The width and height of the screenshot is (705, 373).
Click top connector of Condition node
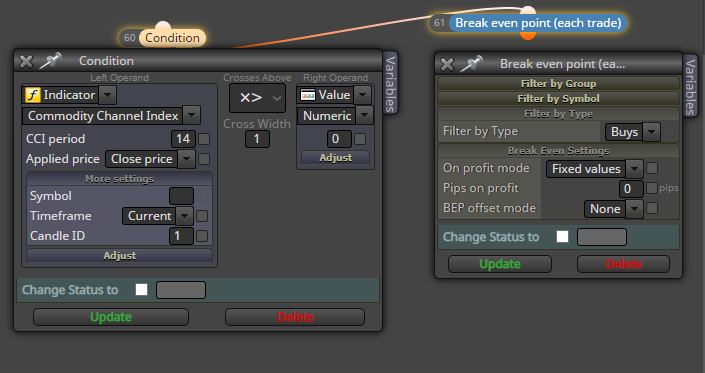pos(163,26)
